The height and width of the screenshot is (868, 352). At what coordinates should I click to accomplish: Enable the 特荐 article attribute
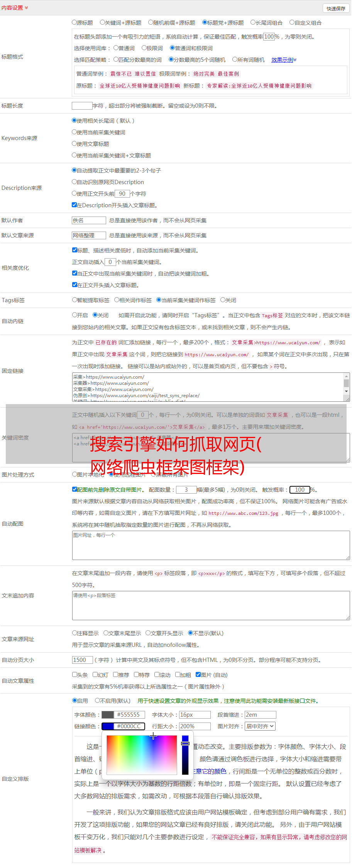pos(136,675)
